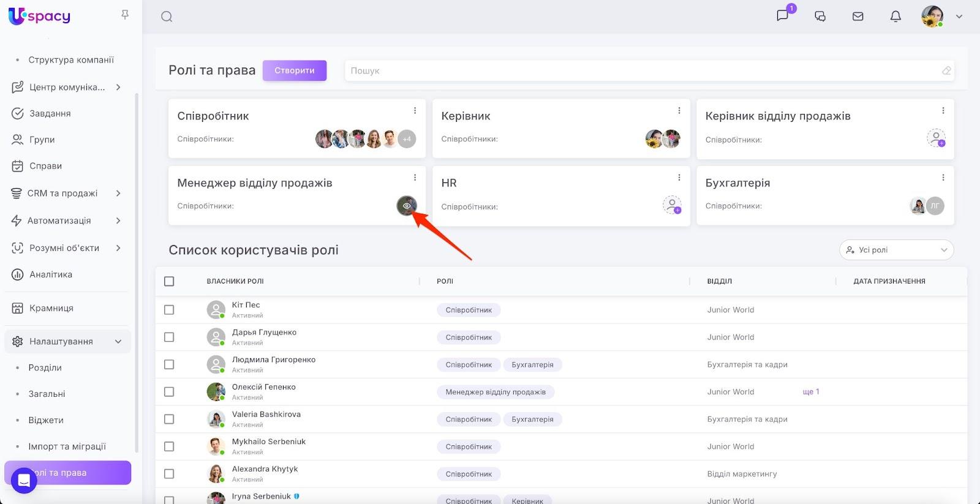This screenshot has height=504, width=980.
Task: Check the box next to Кіт Пес
Action: pos(169,310)
